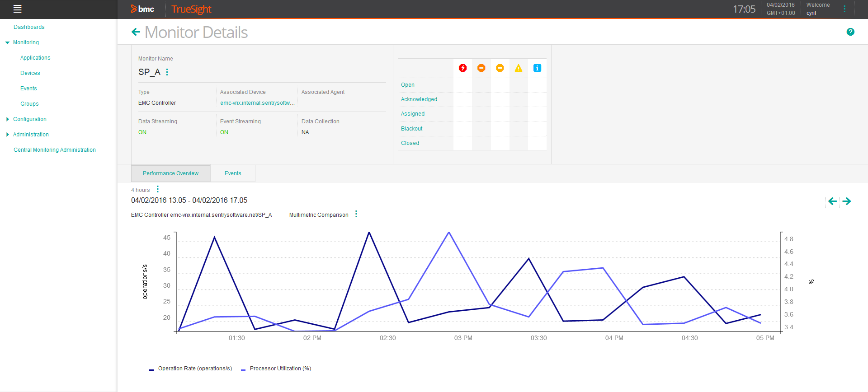
Task: Open Groups under Monitoring
Action: coord(29,104)
